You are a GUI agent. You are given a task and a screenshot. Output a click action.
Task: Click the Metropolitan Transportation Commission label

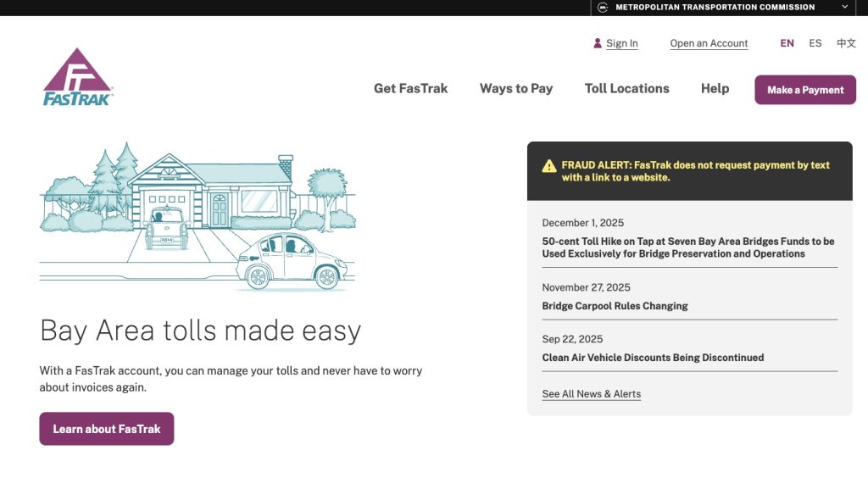pyautogui.click(x=715, y=7)
